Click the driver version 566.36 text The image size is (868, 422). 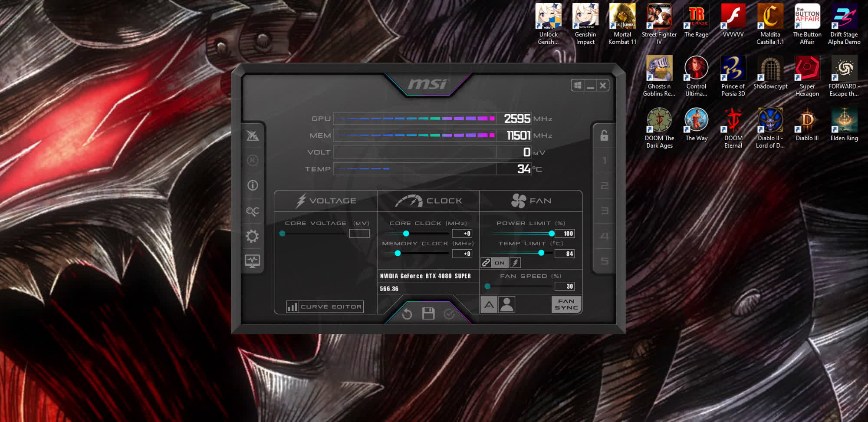point(389,289)
